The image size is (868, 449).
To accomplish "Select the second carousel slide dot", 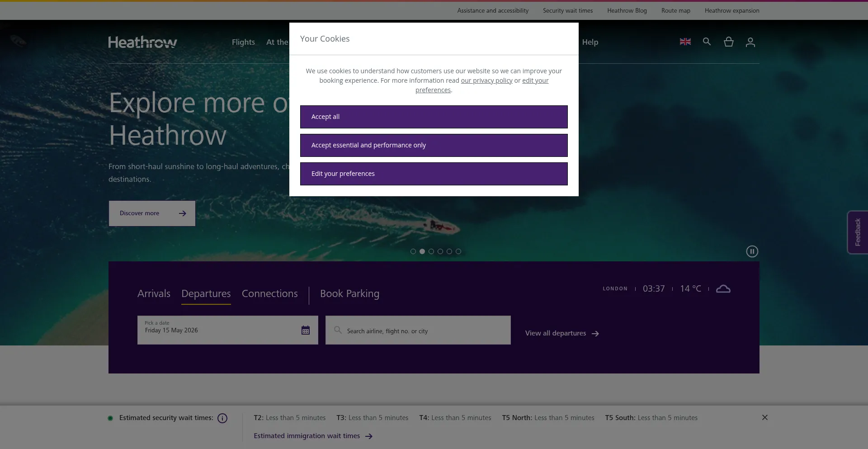I will coord(422,251).
